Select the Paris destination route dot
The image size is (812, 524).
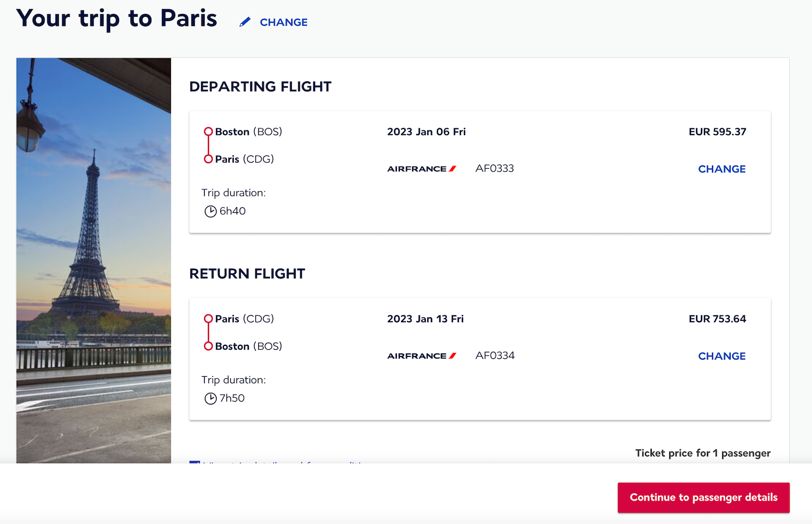point(208,159)
